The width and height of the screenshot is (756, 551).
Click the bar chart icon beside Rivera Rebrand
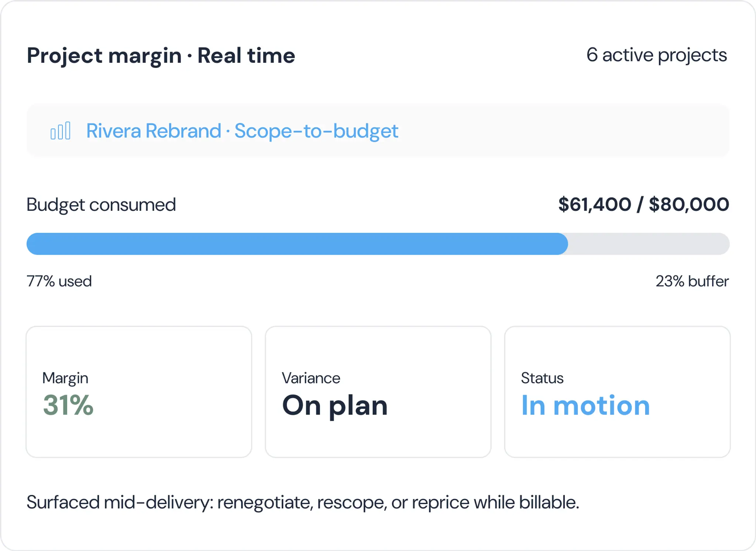(x=61, y=131)
